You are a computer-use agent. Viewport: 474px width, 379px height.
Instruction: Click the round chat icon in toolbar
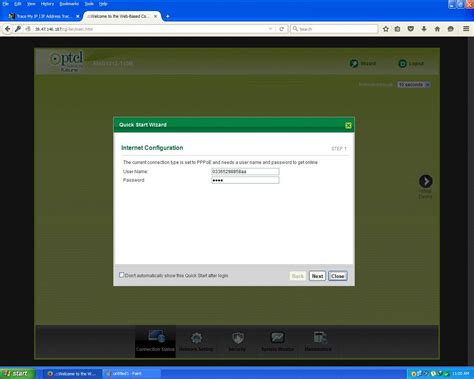tap(451, 29)
